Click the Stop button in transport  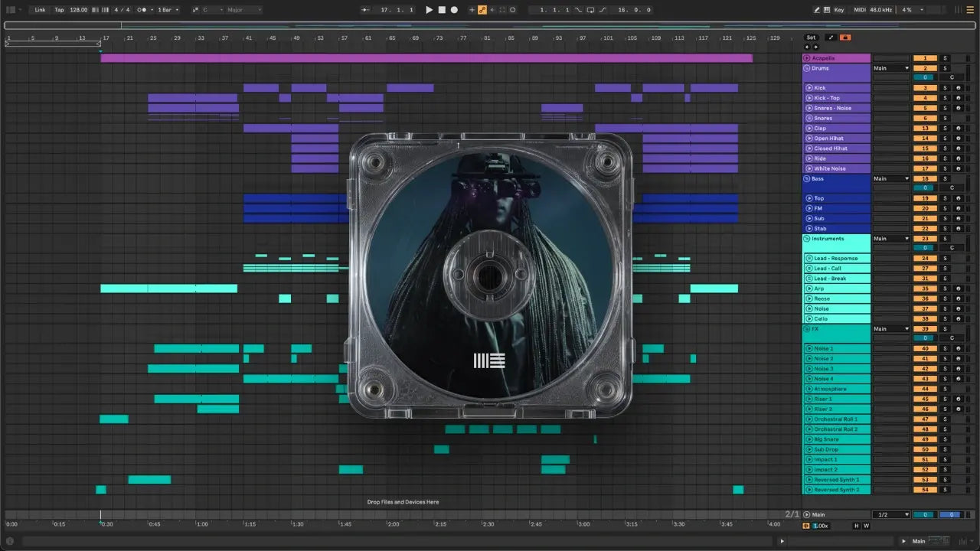click(x=442, y=10)
